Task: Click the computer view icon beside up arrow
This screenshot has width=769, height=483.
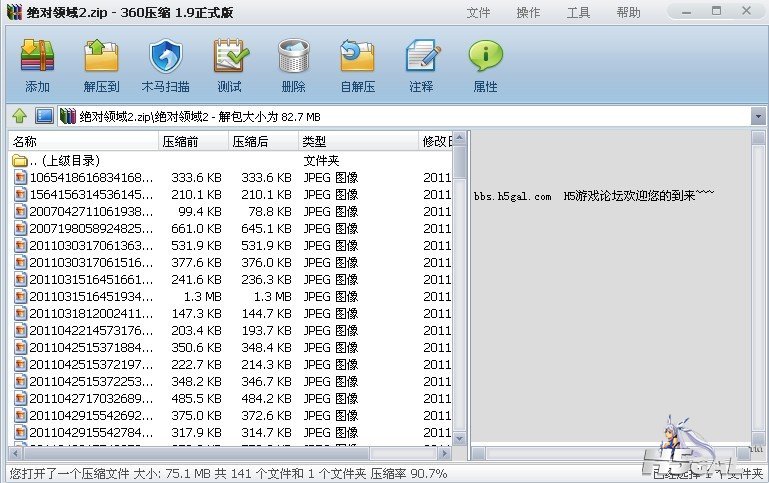Action: click(x=44, y=116)
